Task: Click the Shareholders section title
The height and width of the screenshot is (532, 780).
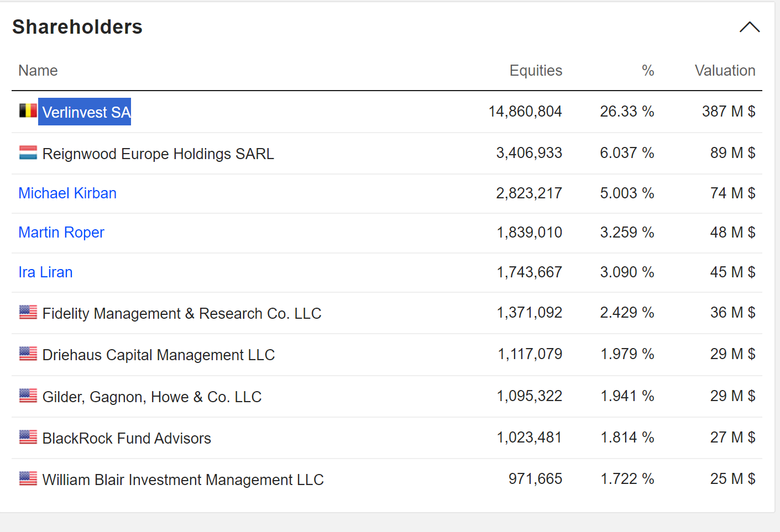Action: click(77, 27)
